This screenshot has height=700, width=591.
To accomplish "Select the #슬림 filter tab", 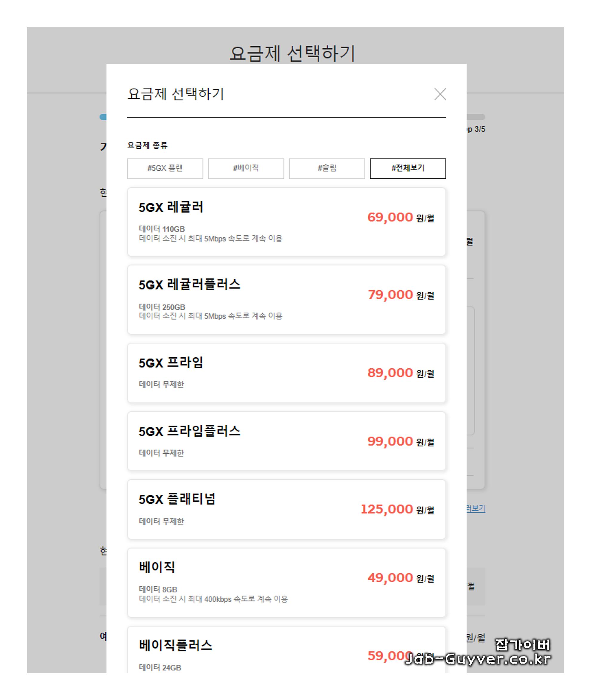I will (x=327, y=169).
